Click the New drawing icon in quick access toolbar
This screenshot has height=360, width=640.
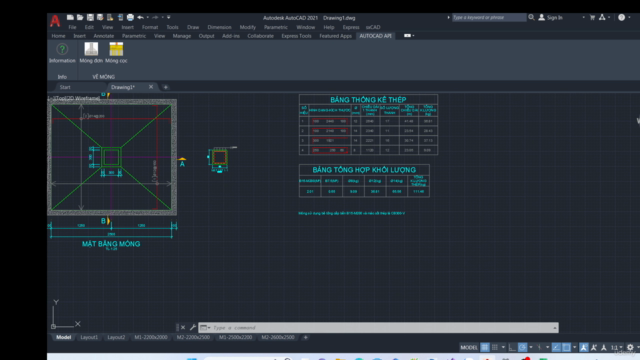(x=70, y=18)
